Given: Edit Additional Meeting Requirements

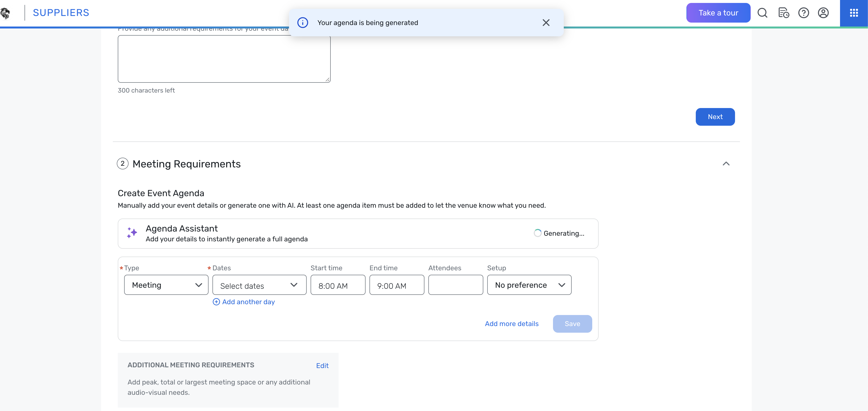Looking at the screenshot, I should coord(322,366).
